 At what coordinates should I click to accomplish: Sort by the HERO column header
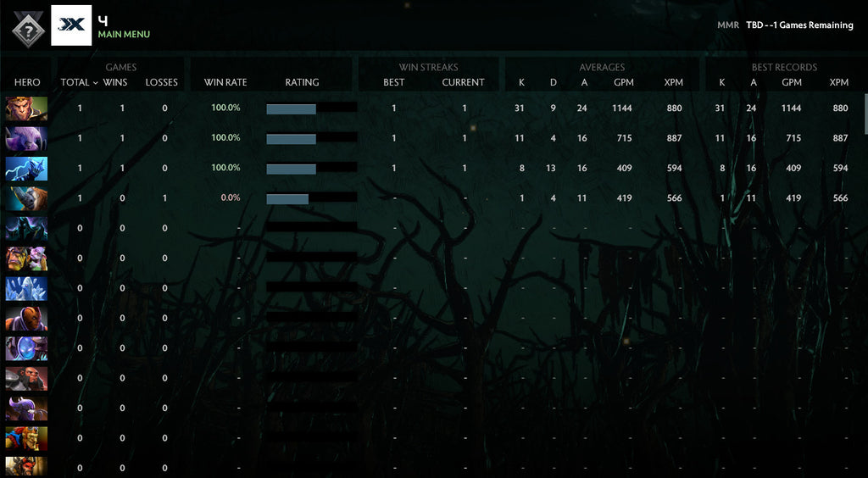click(27, 82)
